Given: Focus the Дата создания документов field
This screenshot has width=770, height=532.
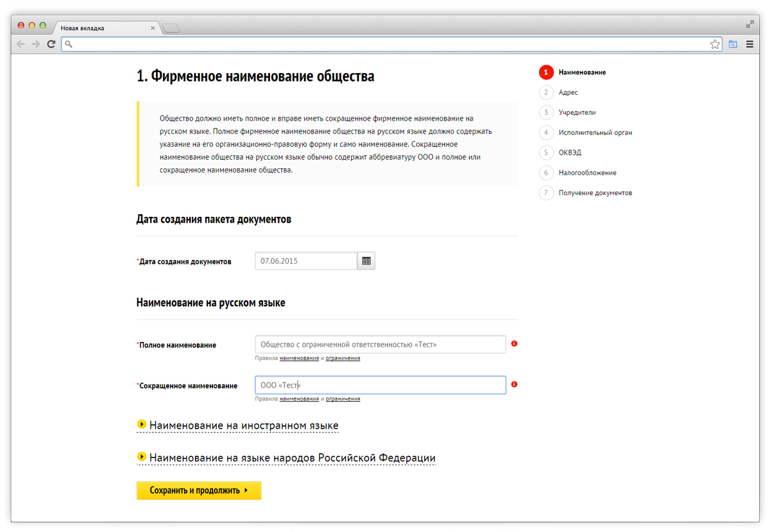Looking at the screenshot, I should (x=306, y=261).
